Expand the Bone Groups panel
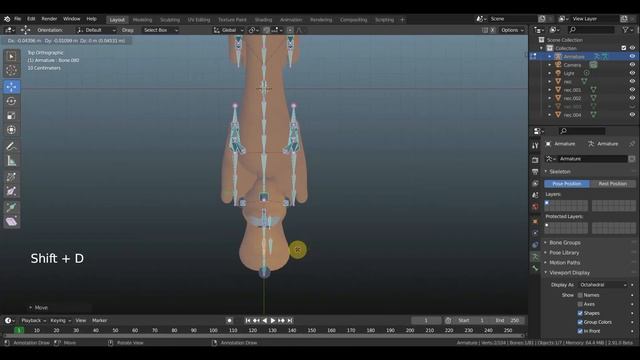 coord(564,242)
